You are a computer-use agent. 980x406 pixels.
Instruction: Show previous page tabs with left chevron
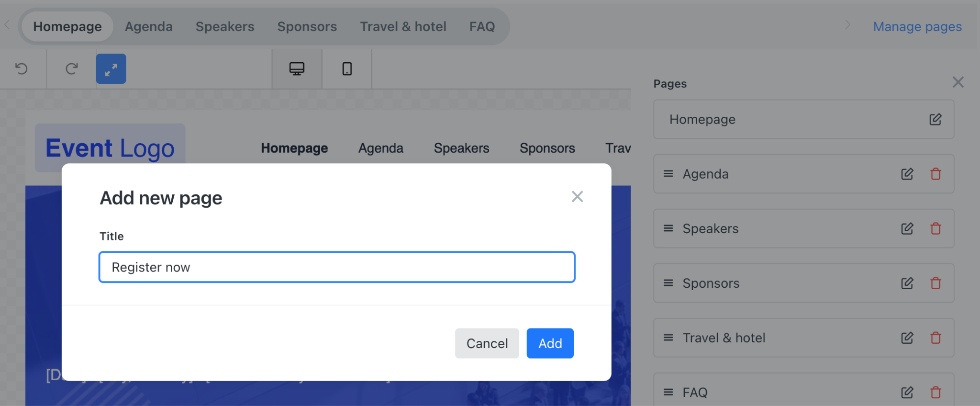(x=7, y=24)
